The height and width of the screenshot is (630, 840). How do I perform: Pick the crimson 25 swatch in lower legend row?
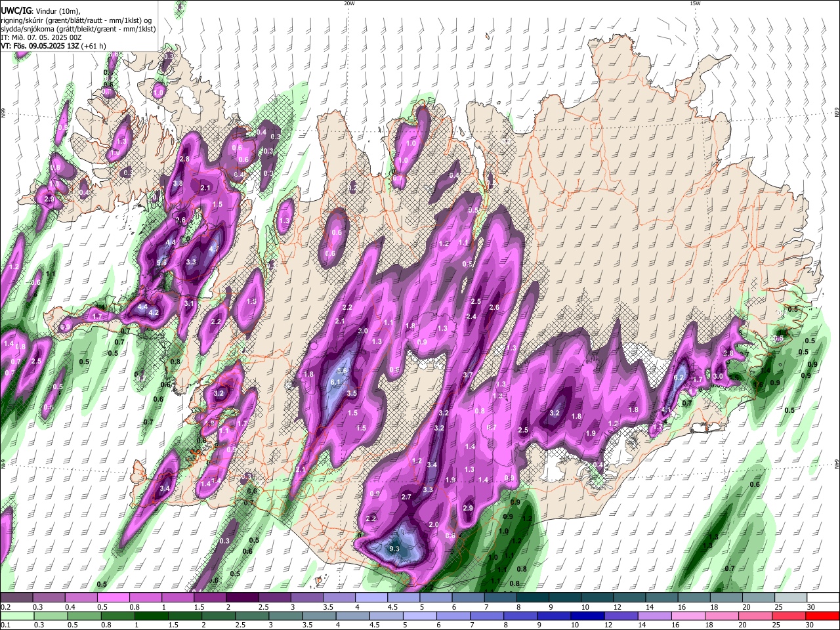pos(789,616)
